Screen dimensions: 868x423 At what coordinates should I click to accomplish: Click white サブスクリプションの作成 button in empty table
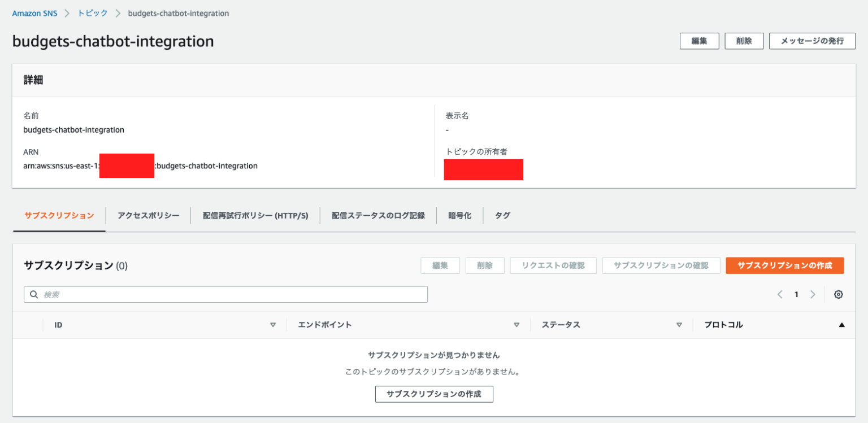[x=434, y=394]
